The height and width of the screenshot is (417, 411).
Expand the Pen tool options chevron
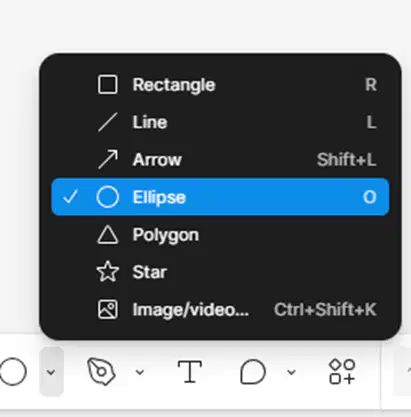coord(140,372)
